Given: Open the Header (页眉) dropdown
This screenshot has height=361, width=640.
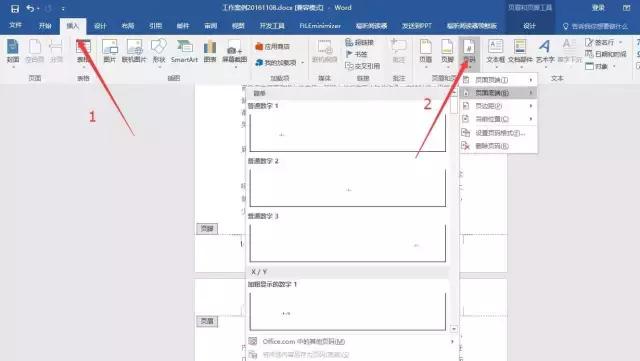Looking at the screenshot, I should (425, 52).
